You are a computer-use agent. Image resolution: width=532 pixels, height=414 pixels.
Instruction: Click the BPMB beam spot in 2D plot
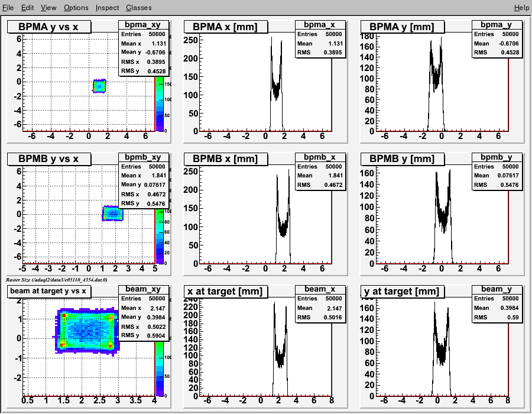(x=113, y=214)
